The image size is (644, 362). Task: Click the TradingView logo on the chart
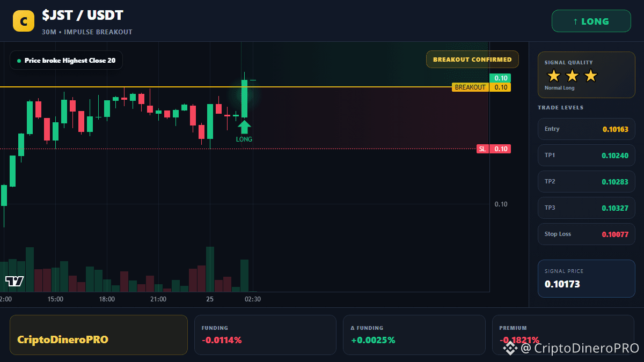point(14,281)
